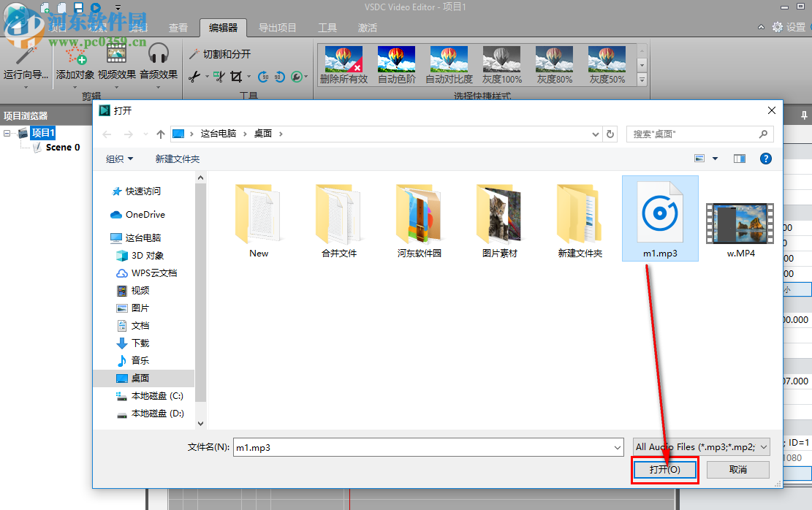Image resolution: width=812 pixels, height=510 pixels.
Task: Click the rotate 90 degrees clockwise icon
Action: click(263, 76)
